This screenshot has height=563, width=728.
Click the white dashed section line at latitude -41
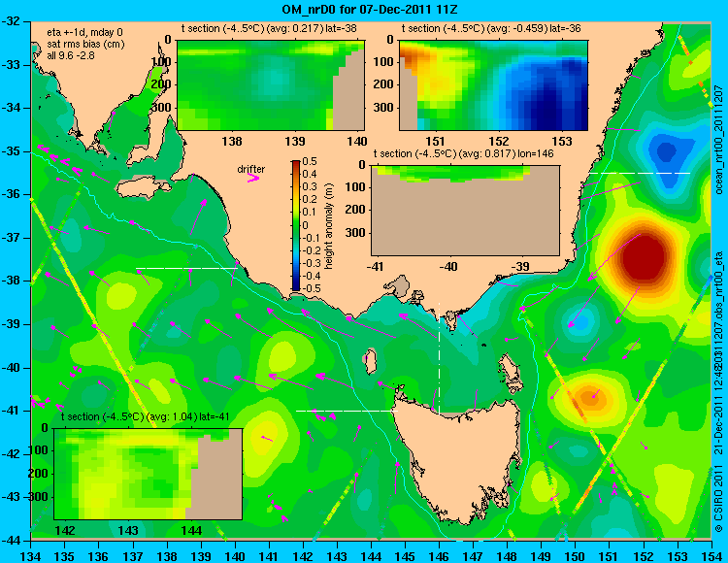347,411
